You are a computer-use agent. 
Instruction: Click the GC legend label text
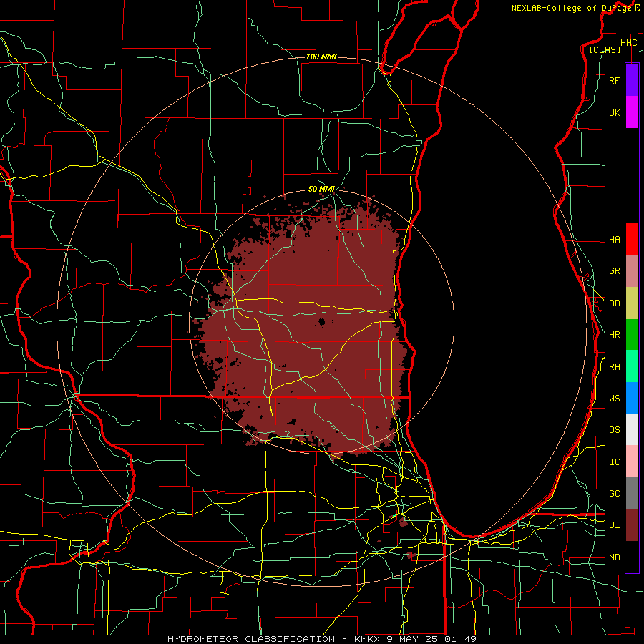[x=614, y=494]
